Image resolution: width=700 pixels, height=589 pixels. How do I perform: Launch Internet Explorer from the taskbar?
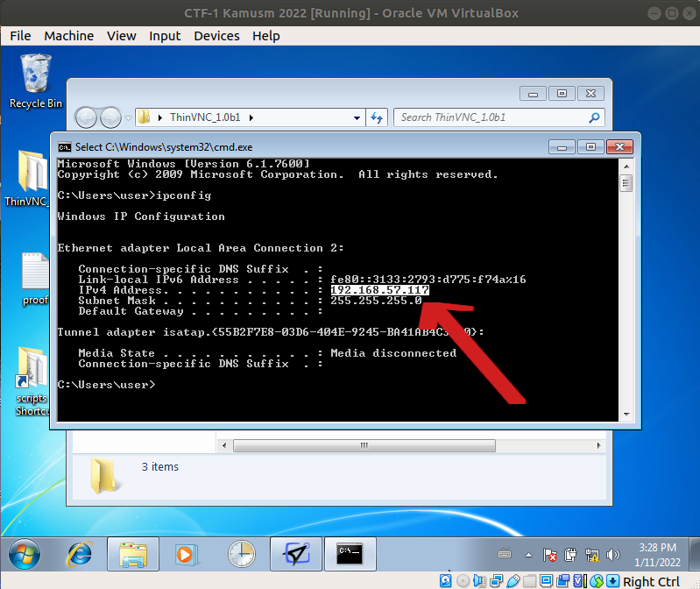[80, 554]
